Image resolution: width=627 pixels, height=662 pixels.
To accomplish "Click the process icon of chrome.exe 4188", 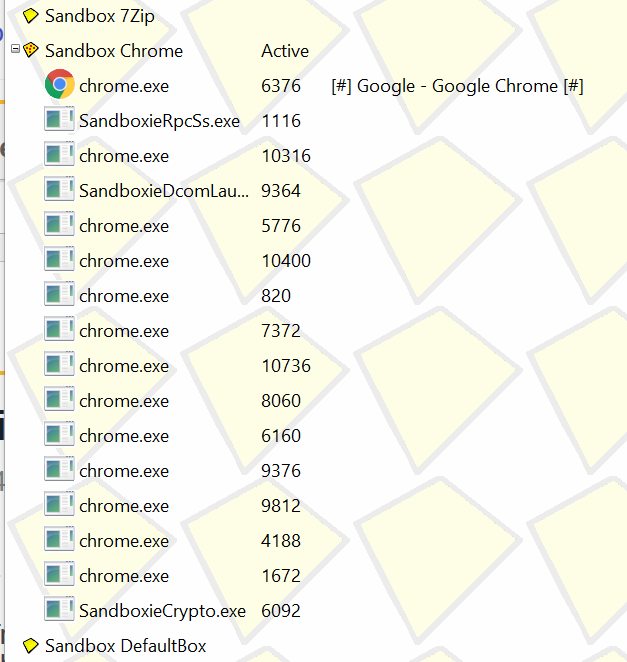I will tap(60, 539).
